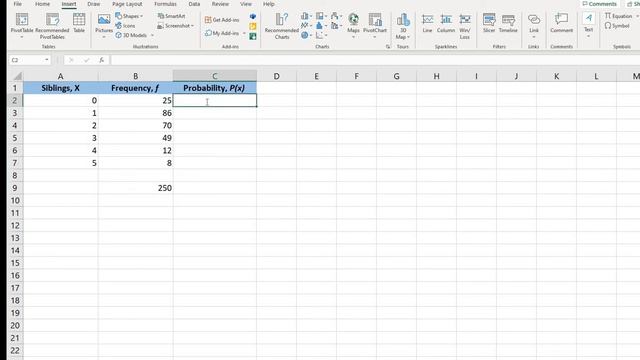Select row 9 header

pyautogui.click(x=15, y=188)
